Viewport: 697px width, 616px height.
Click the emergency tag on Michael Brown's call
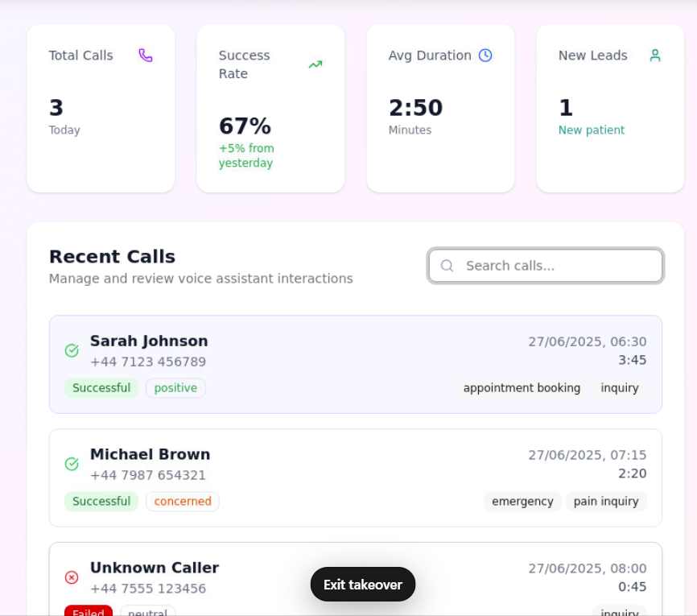point(522,502)
